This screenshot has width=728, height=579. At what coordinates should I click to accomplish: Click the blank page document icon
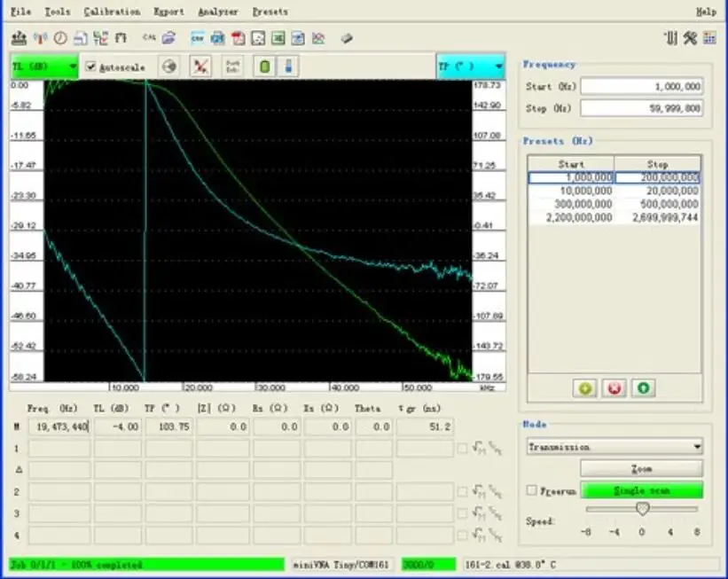tap(81, 38)
